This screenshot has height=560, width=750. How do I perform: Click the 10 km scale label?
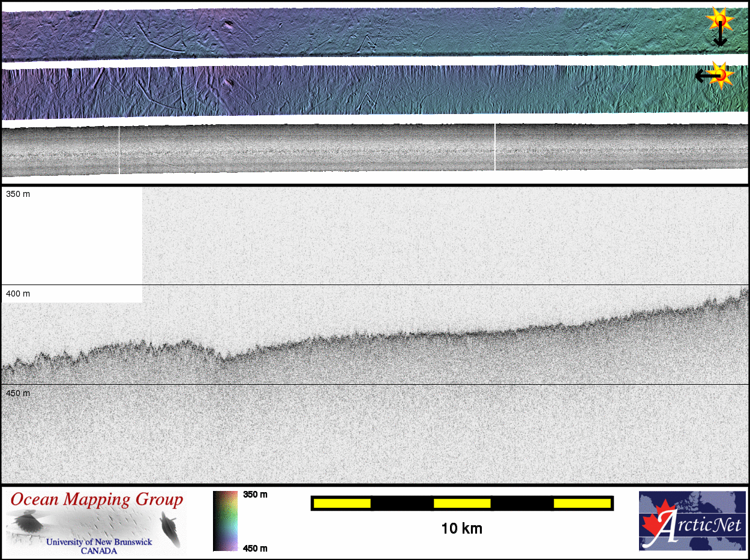point(461,529)
